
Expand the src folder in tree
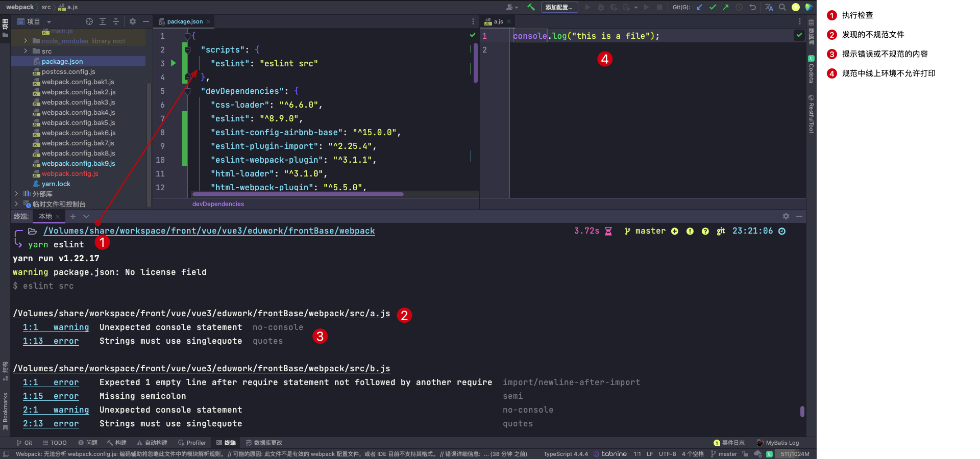tap(26, 51)
